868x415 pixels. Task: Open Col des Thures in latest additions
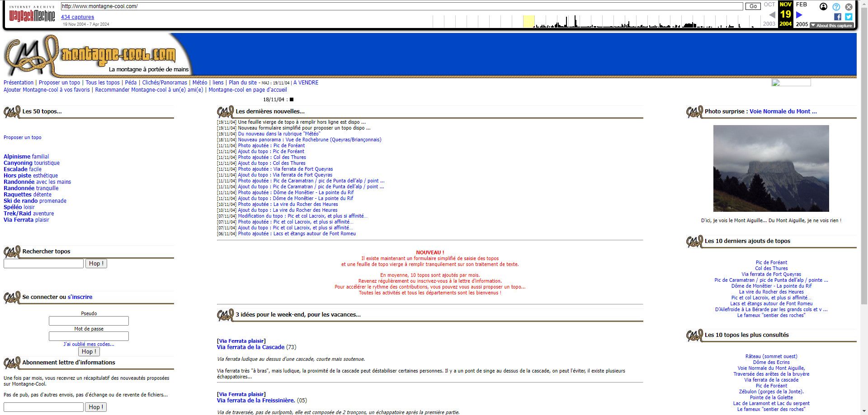point(771,268)
